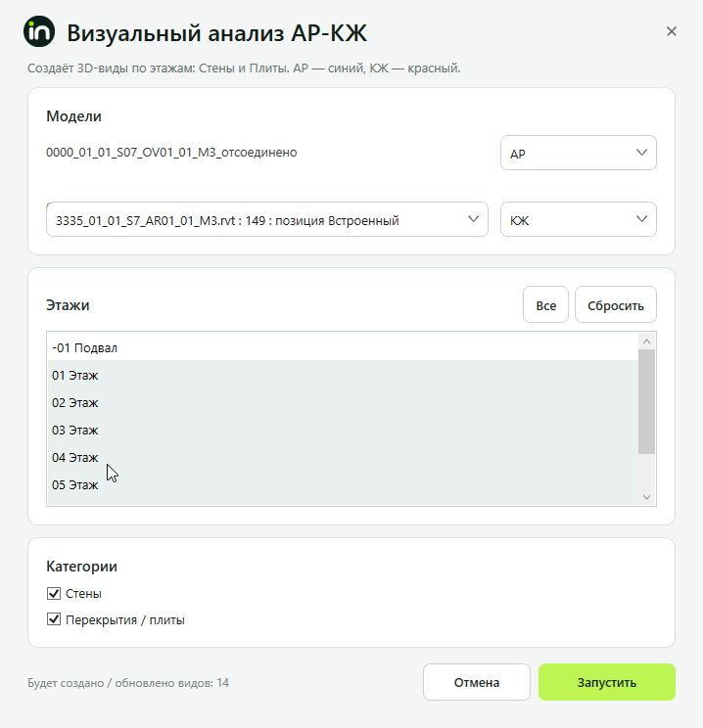Click the Запустить button
Image resolution: width=703 pixels, height=728 pixels.
coord(606,682)
